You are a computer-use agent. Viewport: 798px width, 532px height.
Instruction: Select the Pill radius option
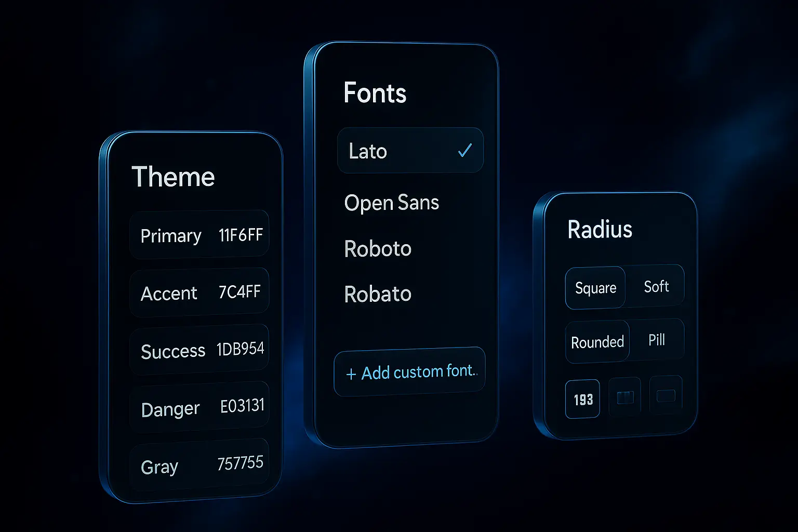pyautogui.click(x=657, y=339)
